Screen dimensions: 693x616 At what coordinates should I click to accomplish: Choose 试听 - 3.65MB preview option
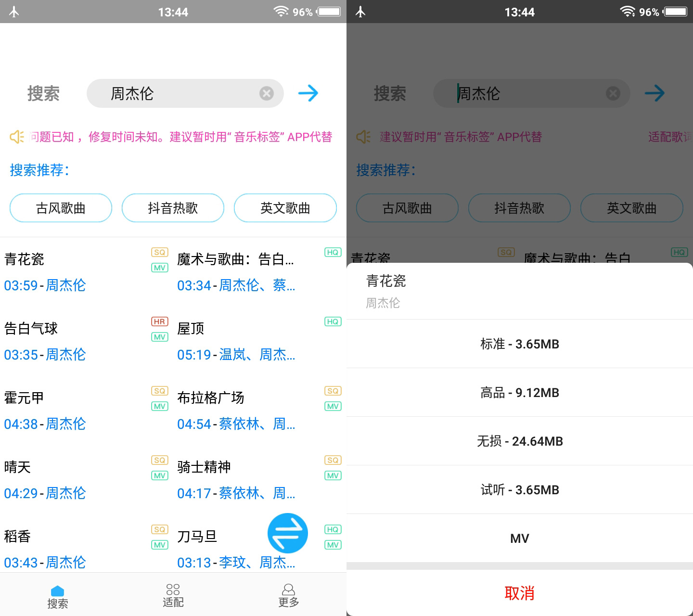coord(520,489)
